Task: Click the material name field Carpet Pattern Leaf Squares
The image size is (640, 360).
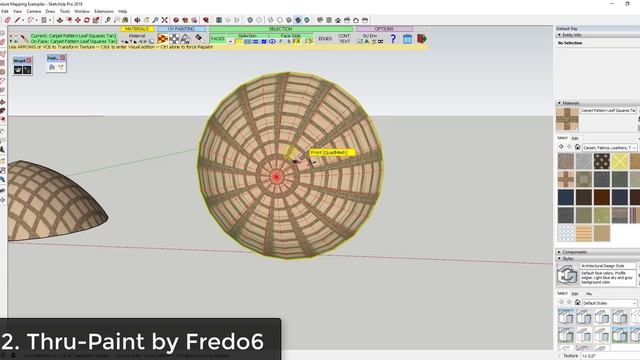Action: [x=608, y=111]
